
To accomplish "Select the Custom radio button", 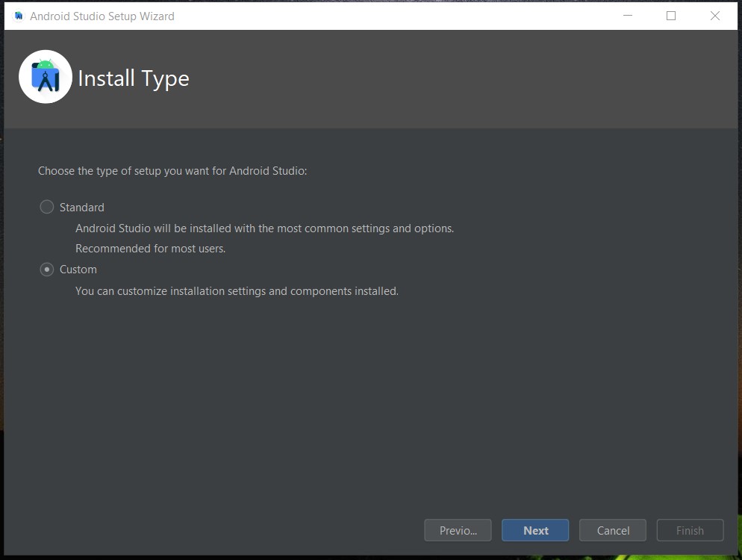I will 47,270.
